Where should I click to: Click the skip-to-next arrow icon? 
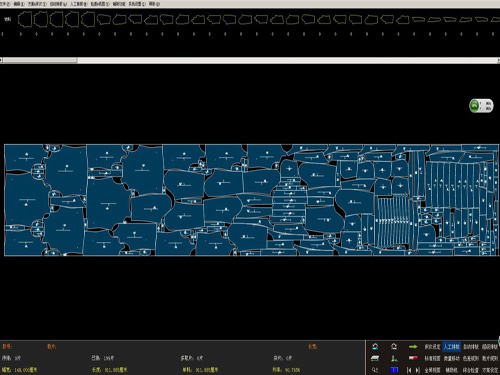(417, 370)
